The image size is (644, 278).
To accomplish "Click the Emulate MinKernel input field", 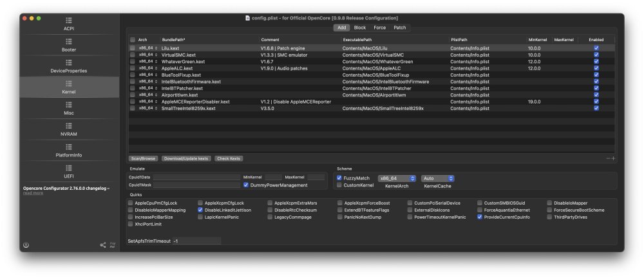I will click(273, 177).
